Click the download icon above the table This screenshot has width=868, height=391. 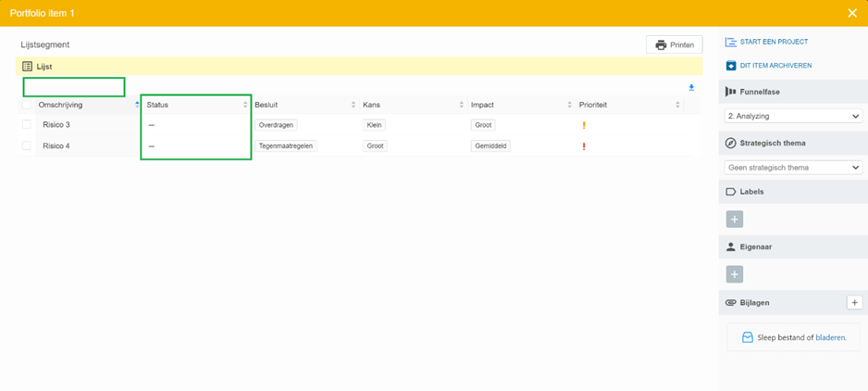click(x=691, y=88)
